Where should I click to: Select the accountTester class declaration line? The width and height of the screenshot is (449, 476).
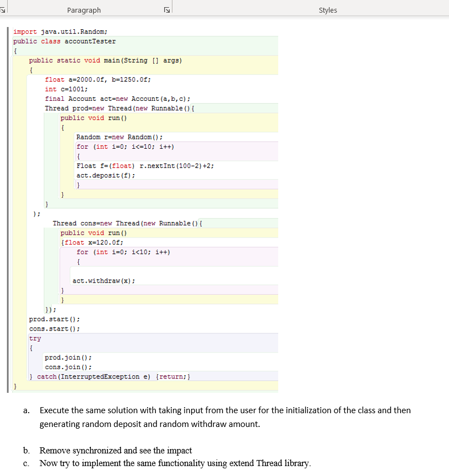(63, 41)
